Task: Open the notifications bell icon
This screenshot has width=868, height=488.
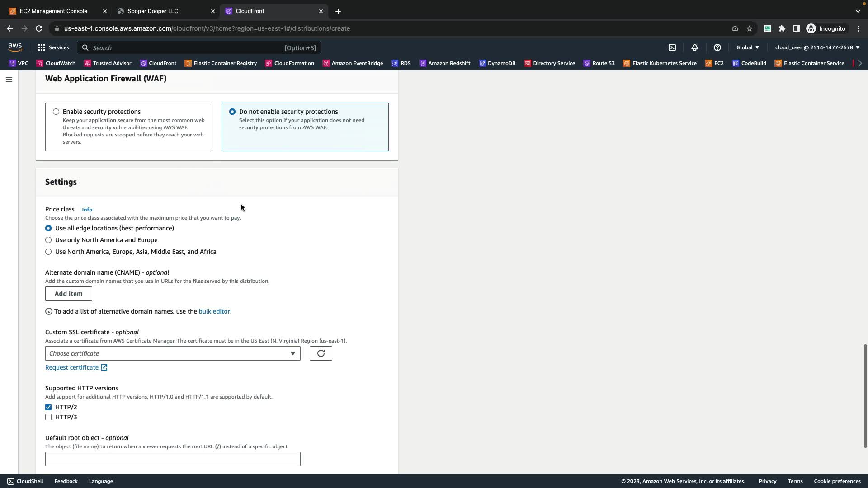Action: [x=695, y=47]
